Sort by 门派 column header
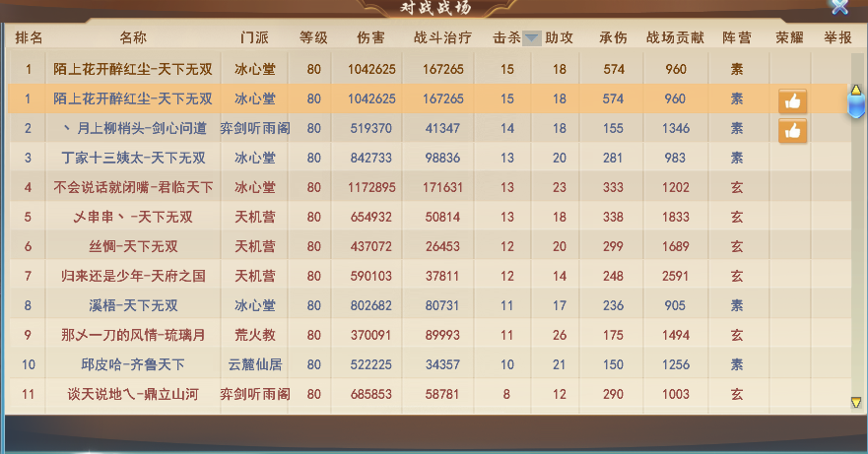 coord(254,37)
